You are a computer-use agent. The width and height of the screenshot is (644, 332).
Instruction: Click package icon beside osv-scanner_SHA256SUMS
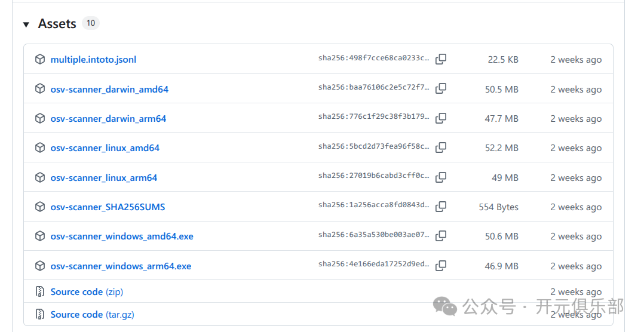coord(40,207)
